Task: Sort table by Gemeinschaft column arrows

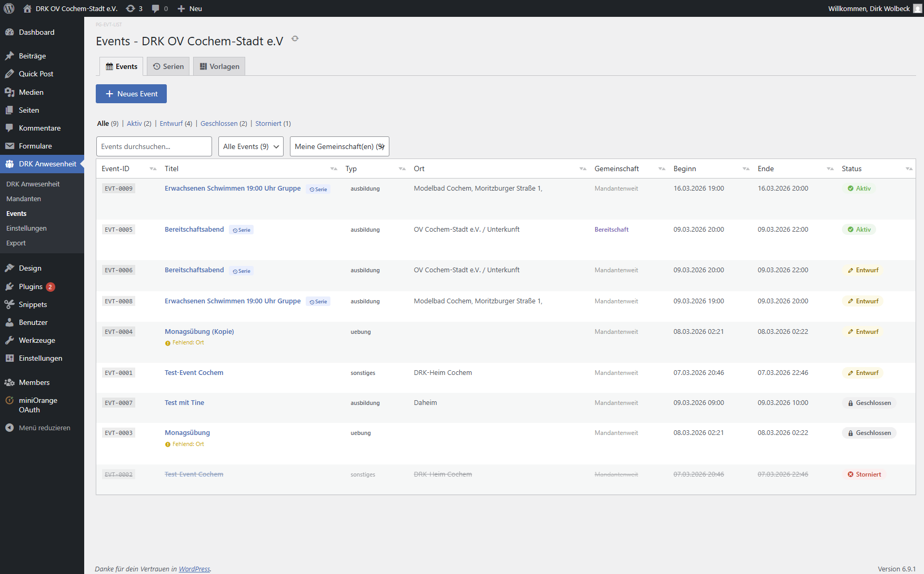Action: [x=662, y=169]
